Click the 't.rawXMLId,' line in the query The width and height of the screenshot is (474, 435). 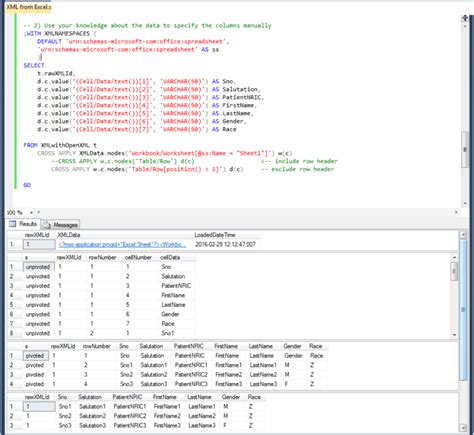pos(56,73)
